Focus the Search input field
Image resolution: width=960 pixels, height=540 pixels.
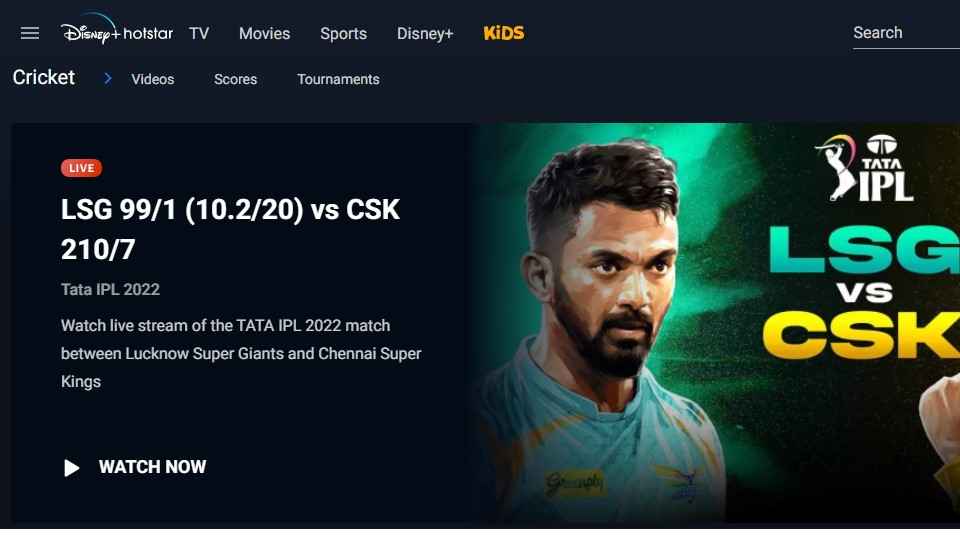906,33
